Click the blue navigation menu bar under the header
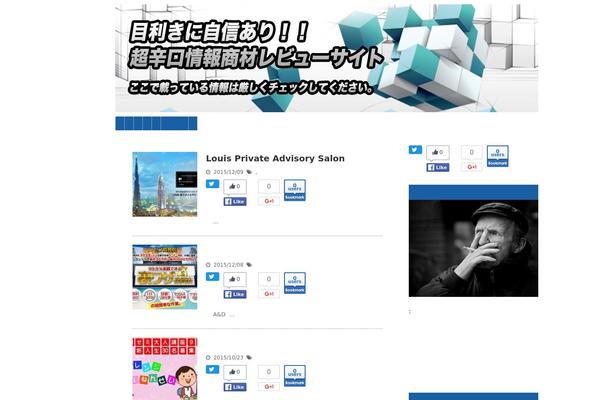Image resolution: width=600 pixels, height=400 pixels. click(156, 124)
